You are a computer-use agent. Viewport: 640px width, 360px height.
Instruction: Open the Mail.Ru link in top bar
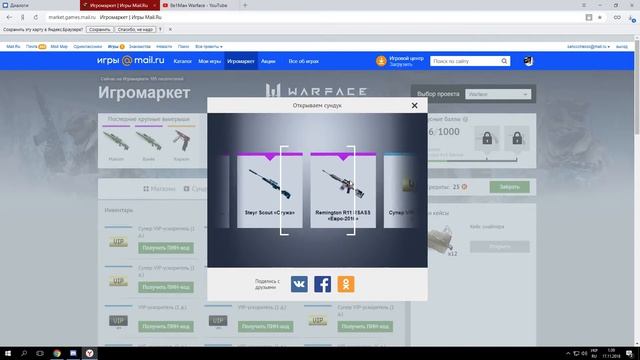tap(13, 47)
